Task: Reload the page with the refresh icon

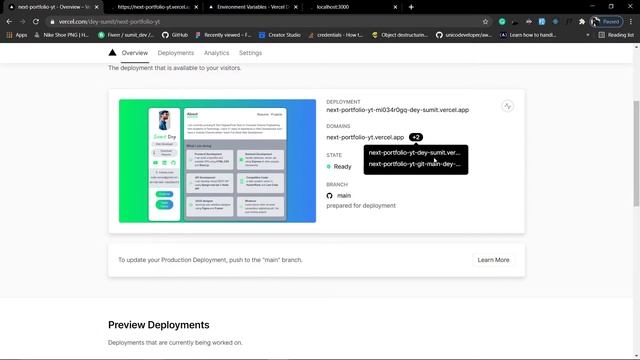Action: tap(36, 22)
